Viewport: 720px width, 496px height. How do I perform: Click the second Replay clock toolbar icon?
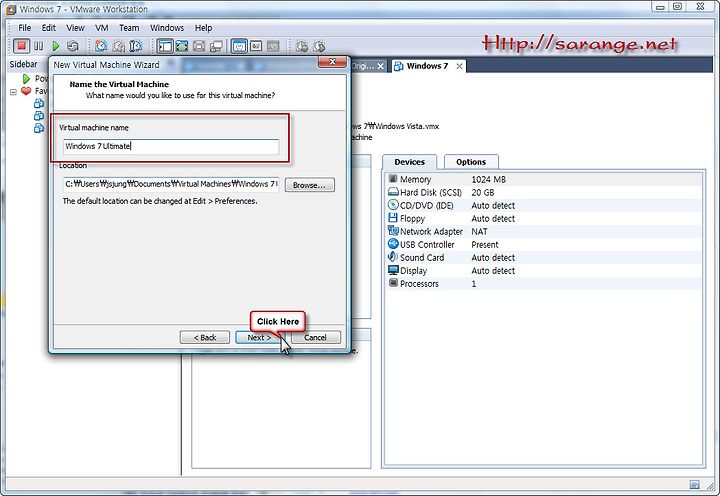[x=319, y=46]
